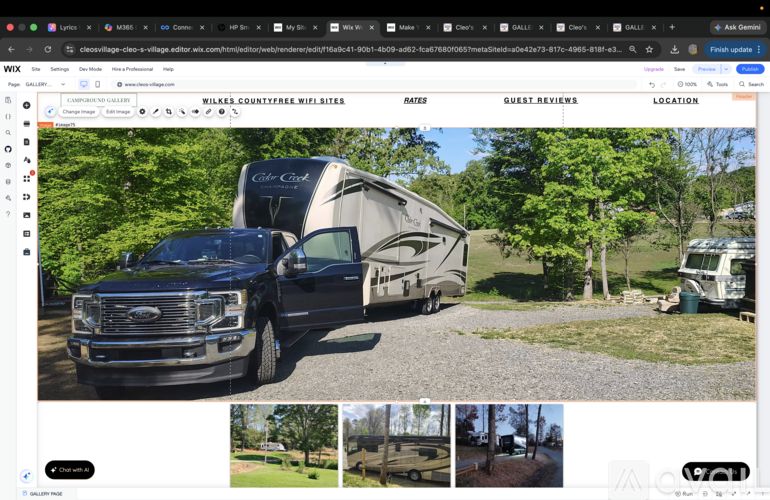Open the Settings menu
This screenshot has width=770, height=500.
click(59, 69)
